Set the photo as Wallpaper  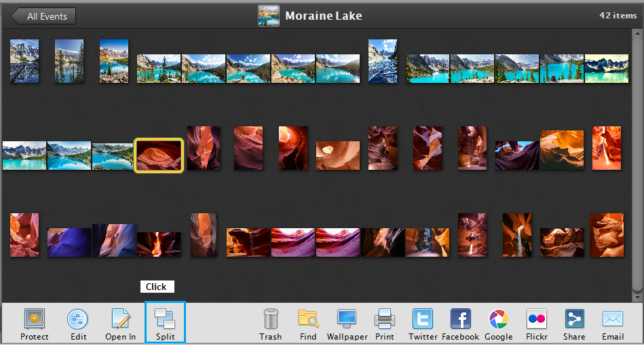347,319
